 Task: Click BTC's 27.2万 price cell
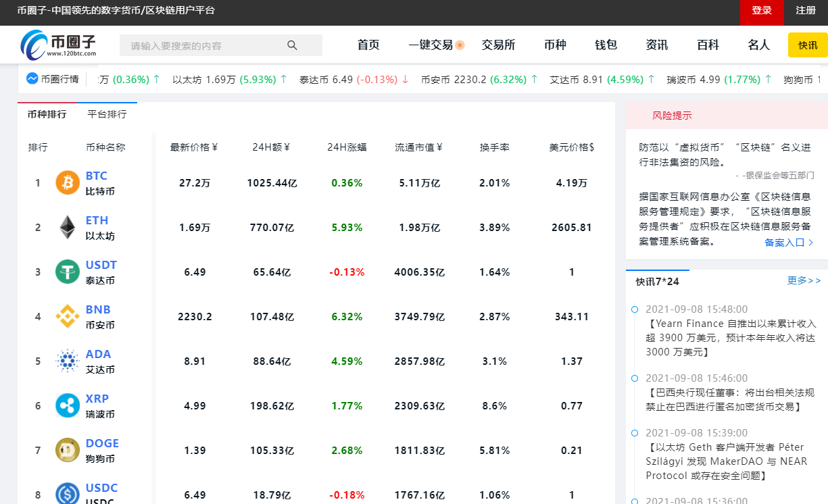pyautogui.click(x=195, y=182)
